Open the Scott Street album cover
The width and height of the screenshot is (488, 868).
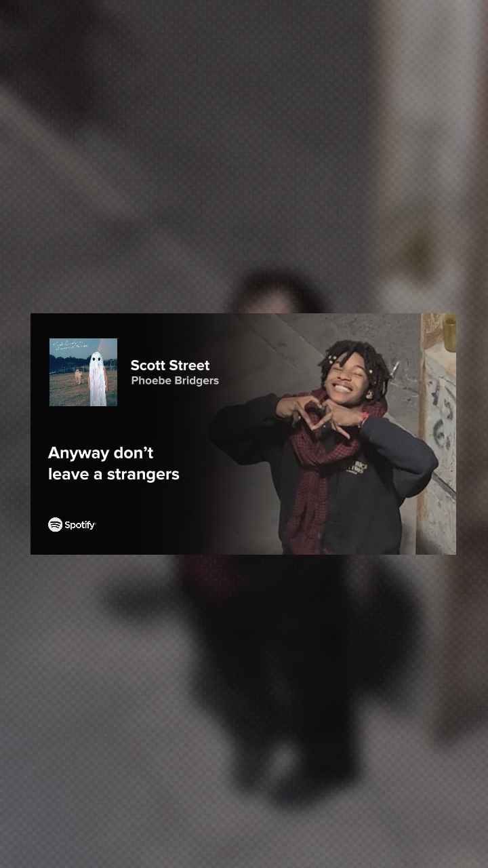tap(83, 372)
